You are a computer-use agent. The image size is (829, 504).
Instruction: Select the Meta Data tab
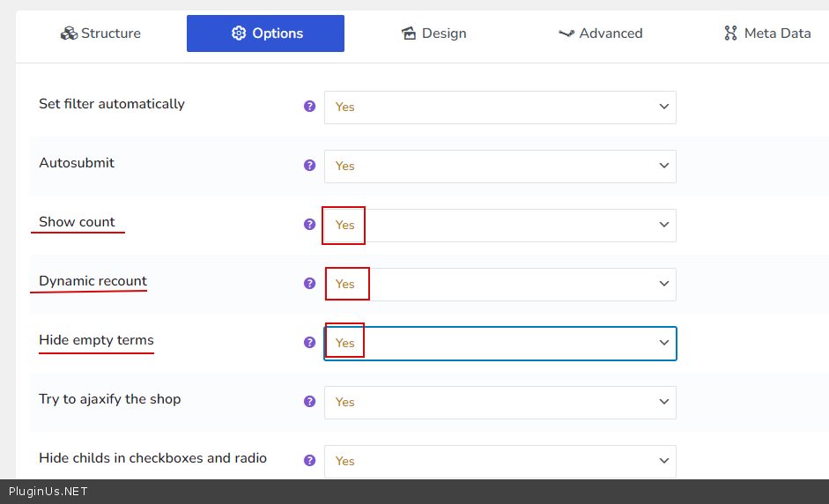pos(766,33)
